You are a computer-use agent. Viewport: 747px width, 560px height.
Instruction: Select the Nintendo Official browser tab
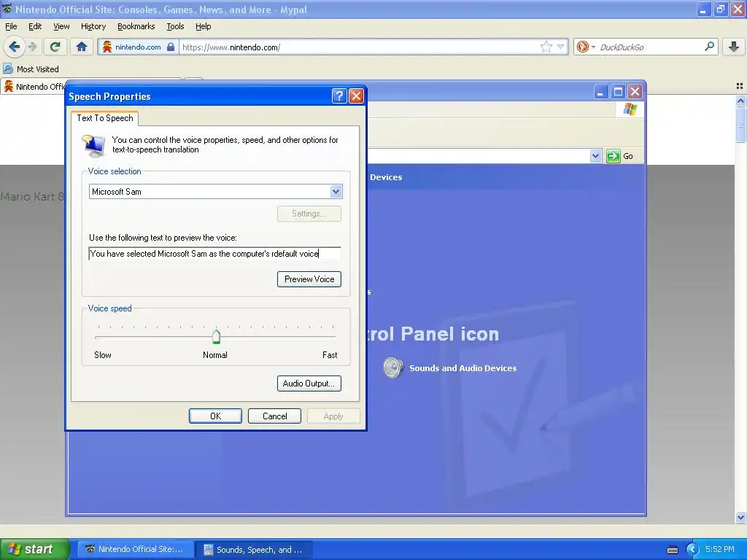36,87
